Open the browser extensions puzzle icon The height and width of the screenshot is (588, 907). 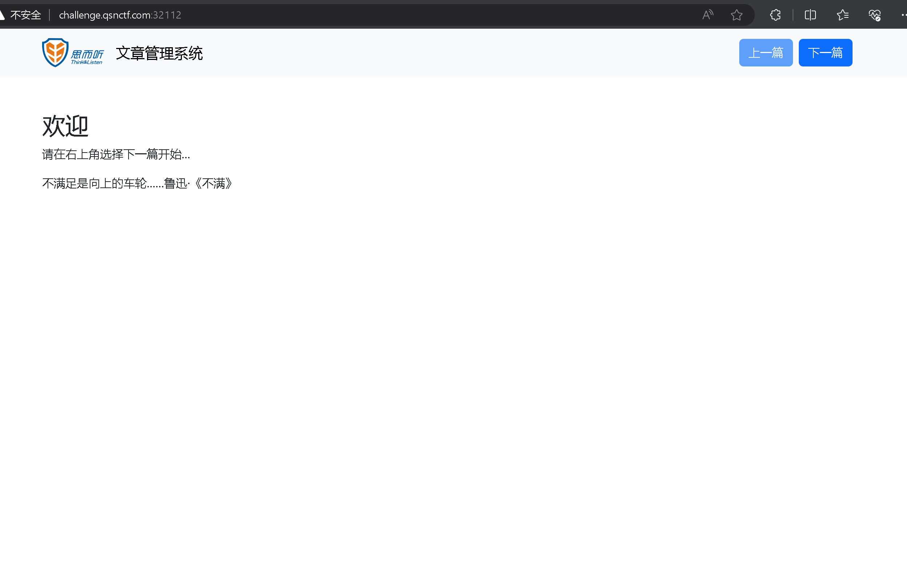(x=775, y=15)
